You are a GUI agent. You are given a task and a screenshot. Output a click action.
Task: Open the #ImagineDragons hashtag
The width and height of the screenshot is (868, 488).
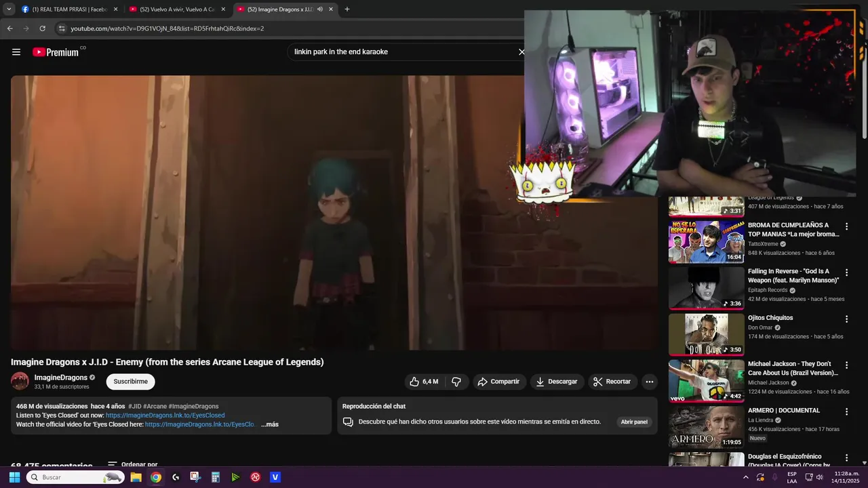pyautogui.click(x=194, y=407)
